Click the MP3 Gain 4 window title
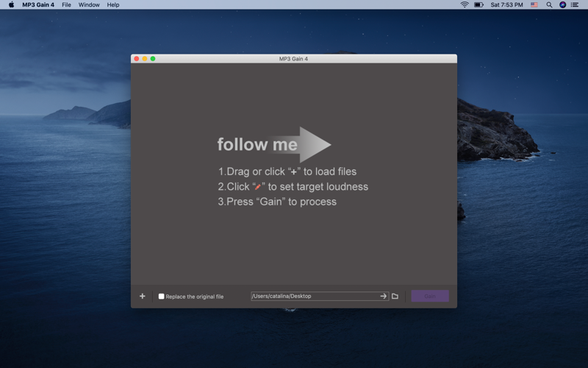Image resolution: width=588 pixels, height=368 pixels. click(x=293, y=59)
